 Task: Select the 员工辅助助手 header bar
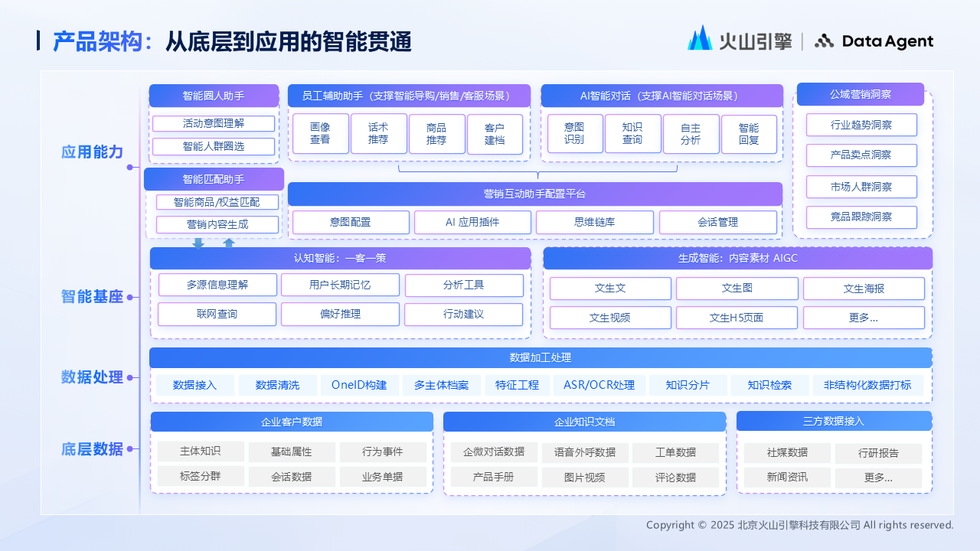click(410, 96)
